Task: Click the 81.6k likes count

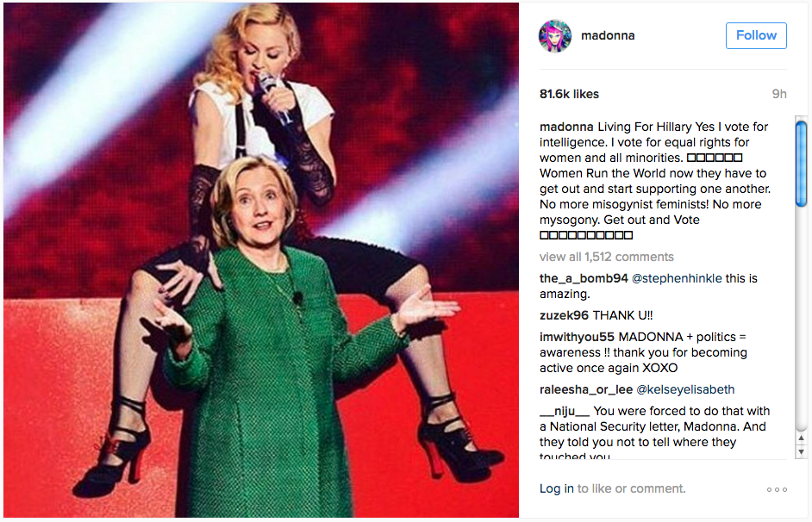Action: [x=569, y=94]
